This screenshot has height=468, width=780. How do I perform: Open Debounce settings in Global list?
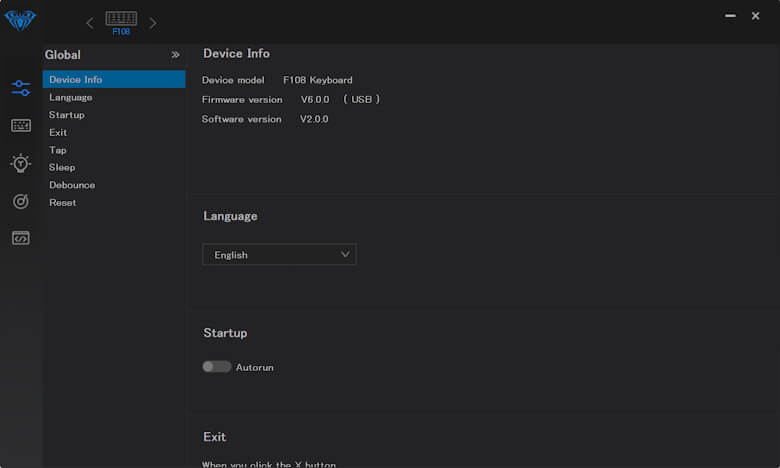(72, 185)
